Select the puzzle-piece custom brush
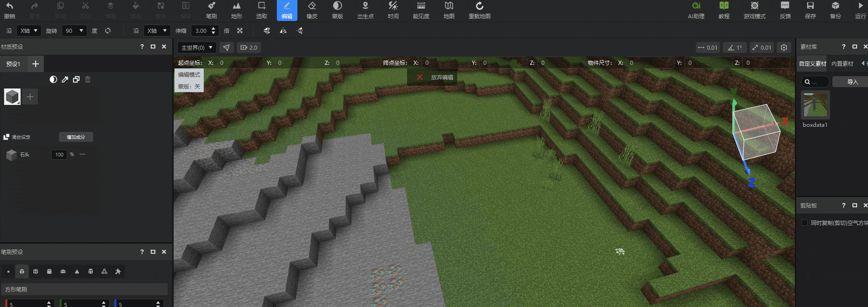The height and width of the screenshot is (307, 868). click(x=118, y=271)
